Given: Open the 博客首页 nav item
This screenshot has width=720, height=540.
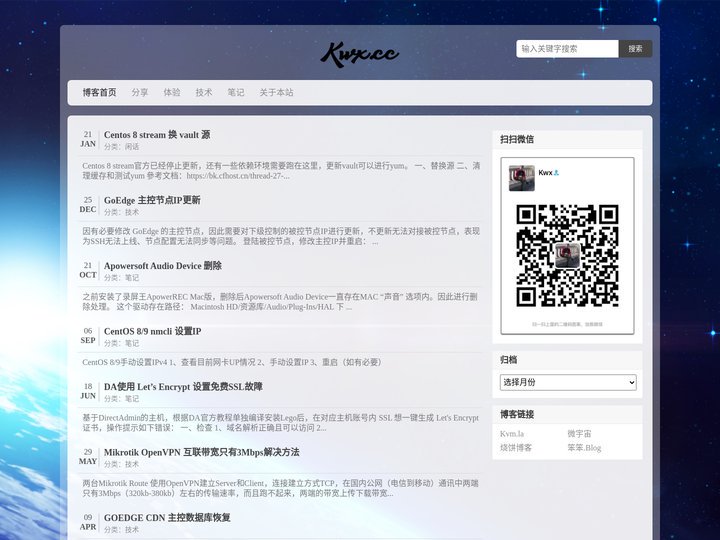Looking at the screenshot, I should point(100,92).
